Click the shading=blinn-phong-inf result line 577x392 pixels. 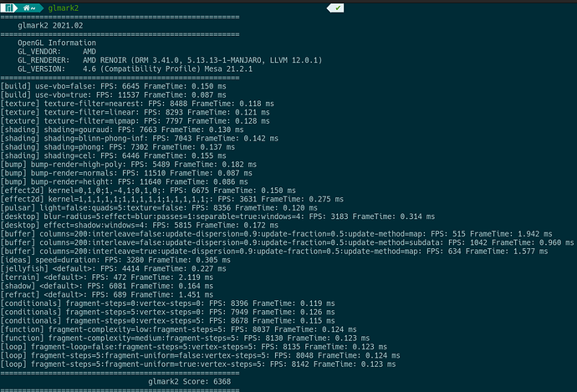coord(140,138)
